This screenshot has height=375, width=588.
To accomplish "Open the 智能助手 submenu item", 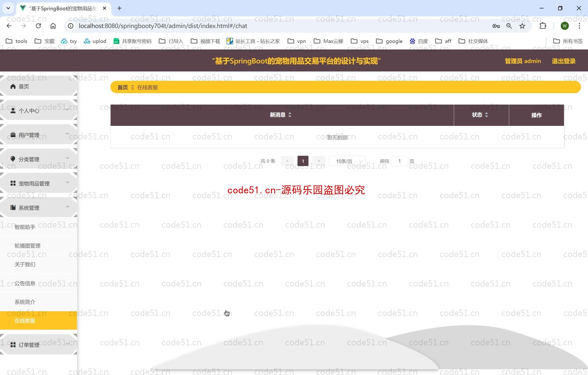I will point(38,227).
